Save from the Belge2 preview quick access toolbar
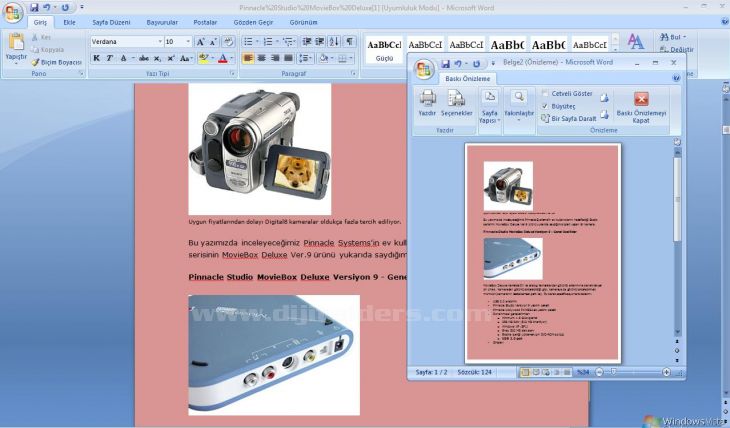 (446, 63)
